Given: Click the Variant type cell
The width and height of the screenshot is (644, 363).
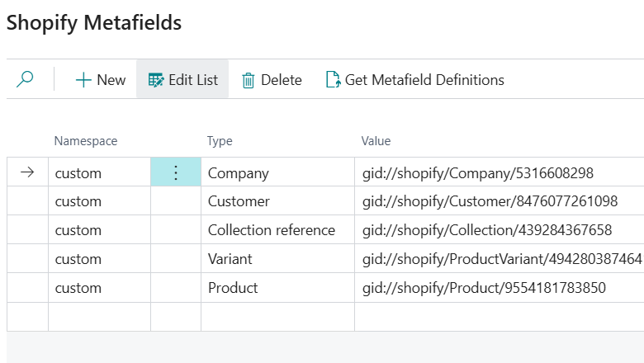Looking at the screenshot, I should (x=277, y=259).
